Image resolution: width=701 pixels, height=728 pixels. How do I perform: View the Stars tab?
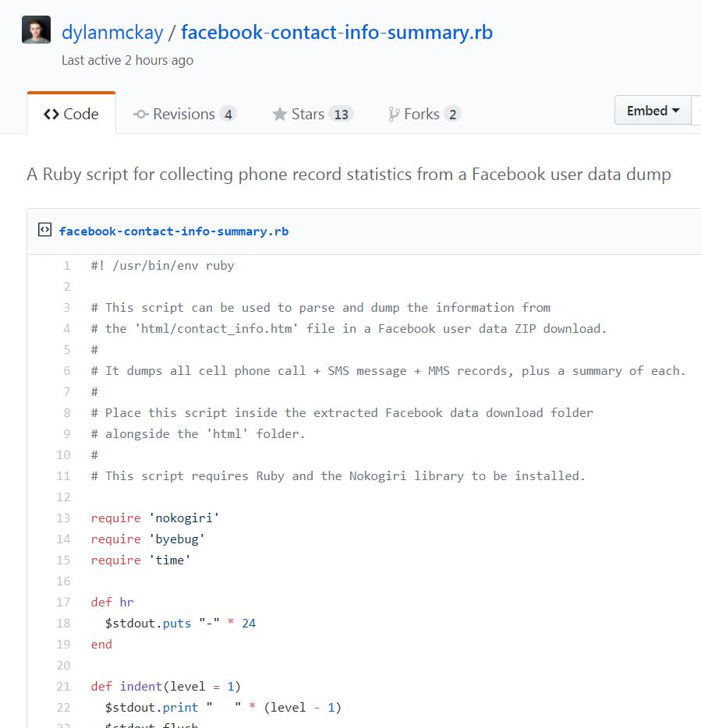click(313, 114)
